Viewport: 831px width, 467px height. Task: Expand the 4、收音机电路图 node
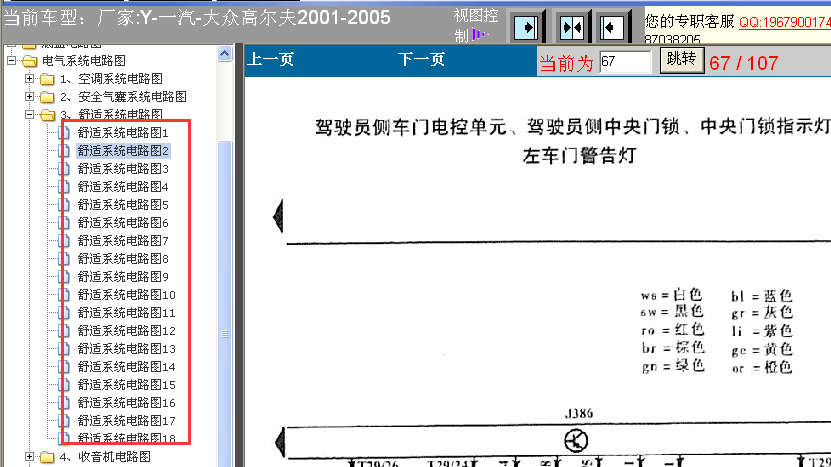point(30,456)
